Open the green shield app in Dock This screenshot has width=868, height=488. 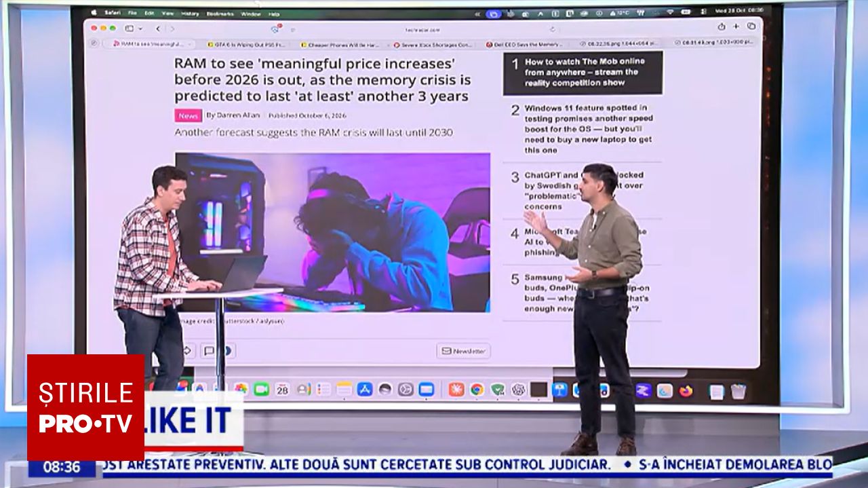pos(498,389)
